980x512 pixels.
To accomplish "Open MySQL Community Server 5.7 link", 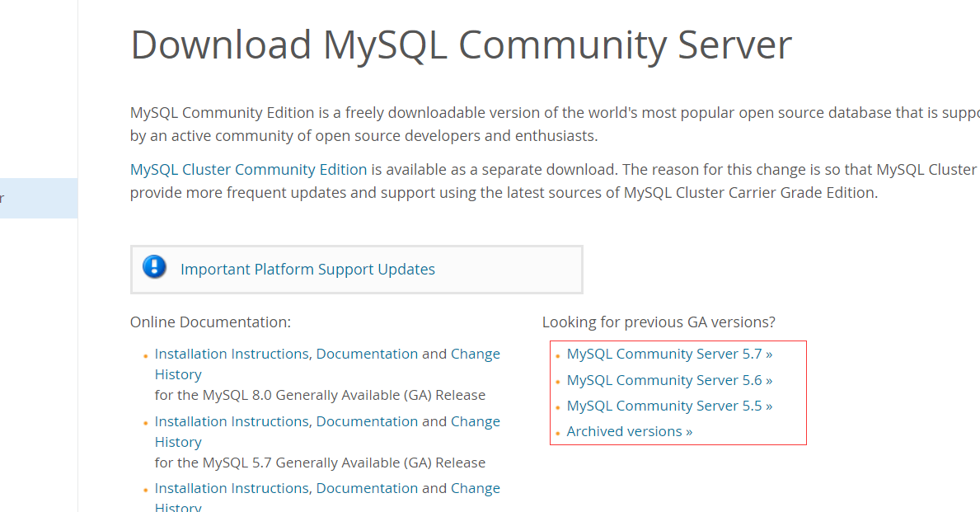I will click(669, 354).
